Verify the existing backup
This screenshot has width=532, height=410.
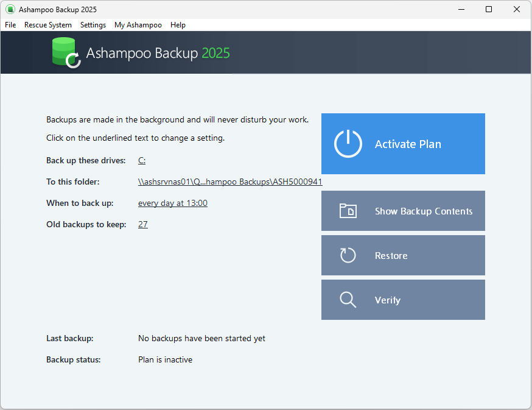403,300
